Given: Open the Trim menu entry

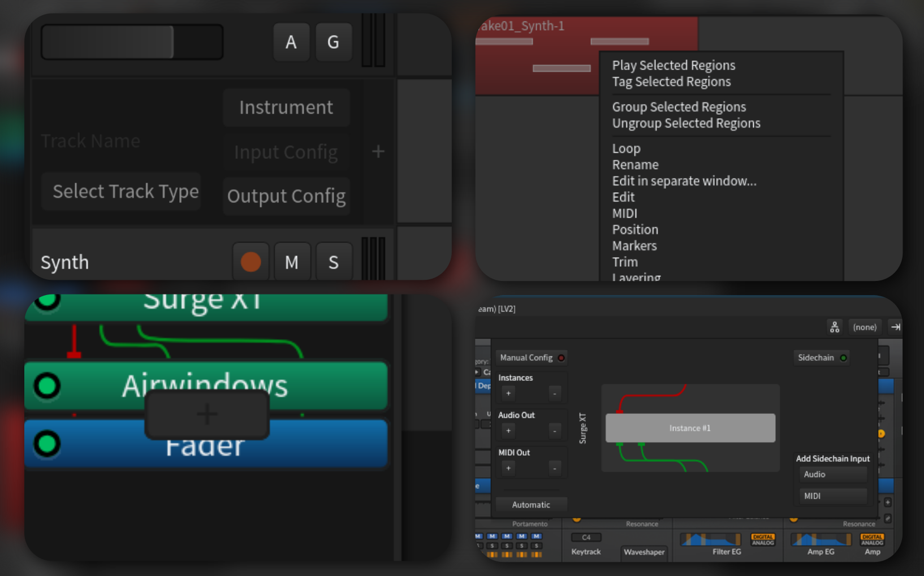Looking at the screenshot, I should point(625,262).
